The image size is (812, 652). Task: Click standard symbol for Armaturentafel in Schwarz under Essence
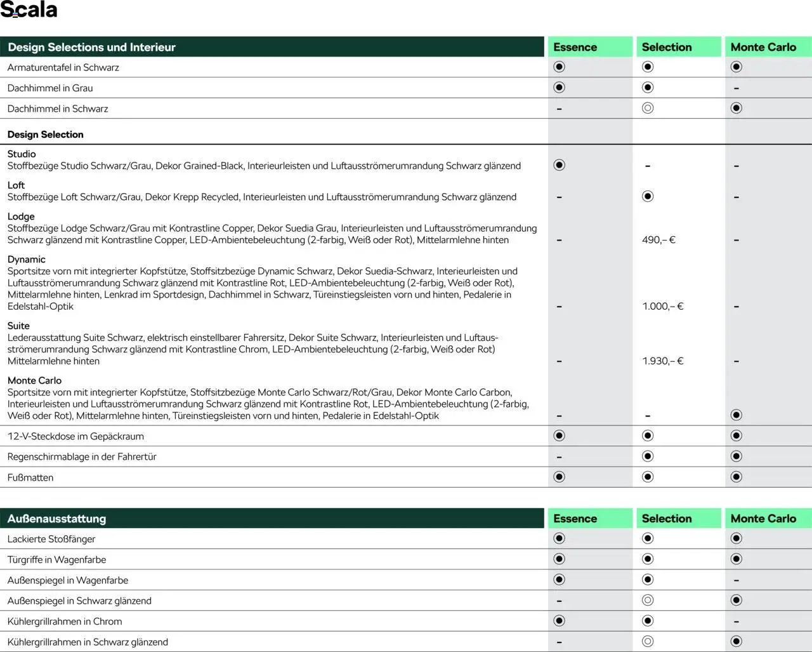559,67
